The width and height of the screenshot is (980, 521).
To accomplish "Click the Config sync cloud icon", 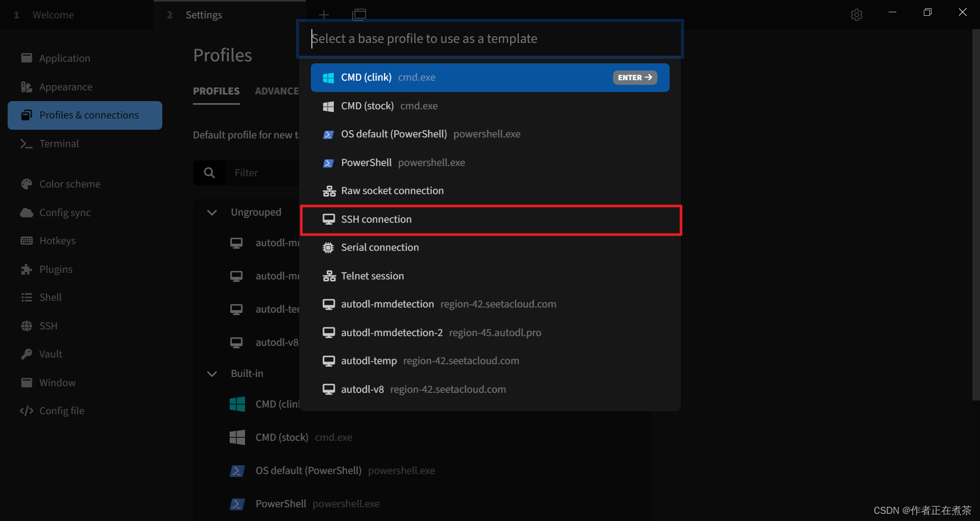I will click(x=27, y=212).
